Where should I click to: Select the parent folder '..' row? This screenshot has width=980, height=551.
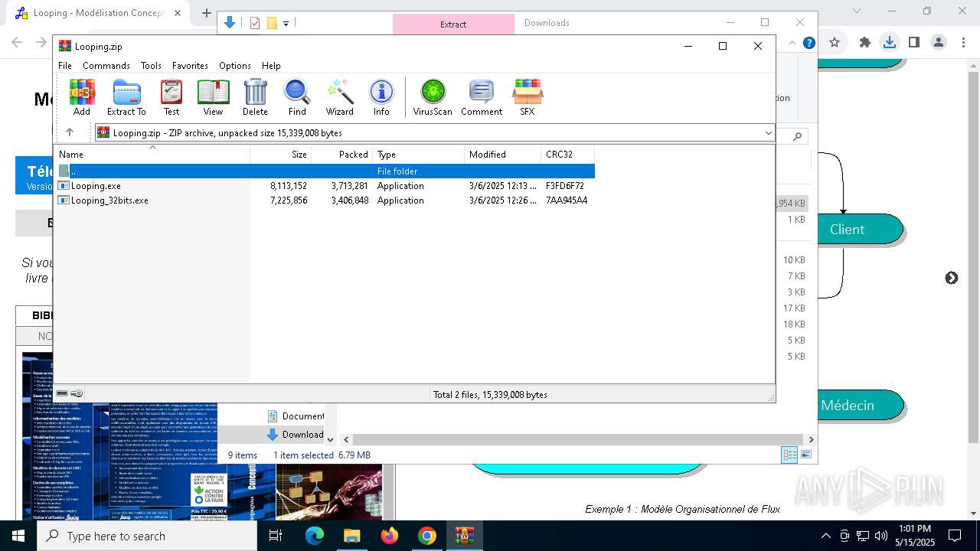(x=325, y=171)
